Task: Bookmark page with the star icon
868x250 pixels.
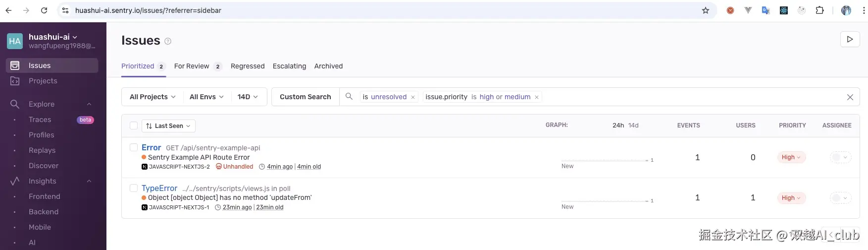Action: [x=706, y=10]
